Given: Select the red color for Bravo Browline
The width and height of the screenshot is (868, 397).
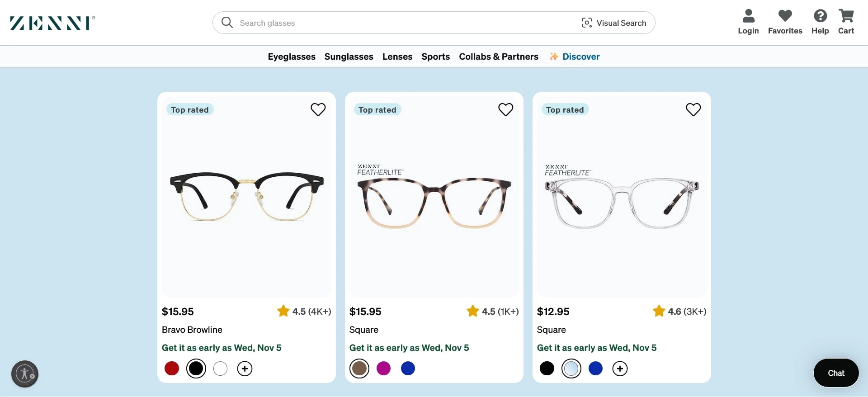Looking at the screenshot, I should 172,369.
